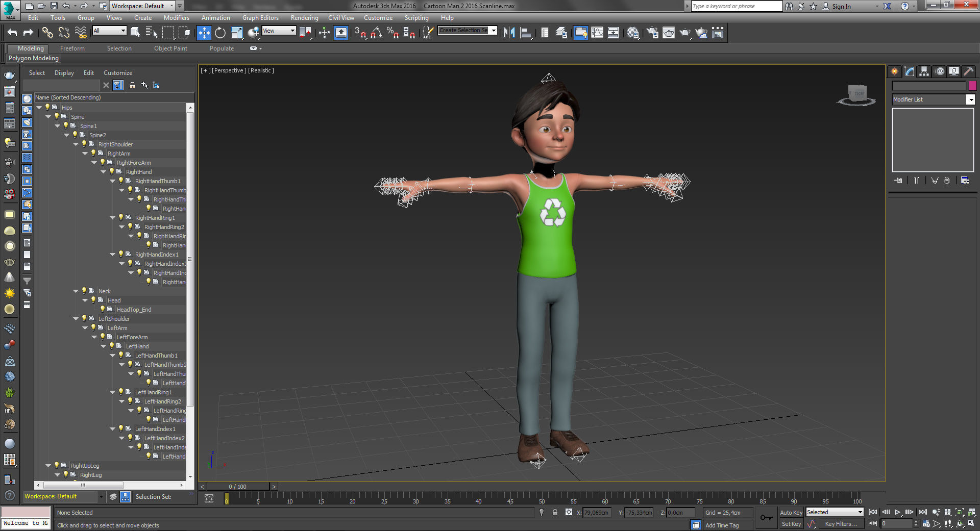Click the Key Filters button
The height and width of the screenshot is (531, 980).
click(841, 524)
